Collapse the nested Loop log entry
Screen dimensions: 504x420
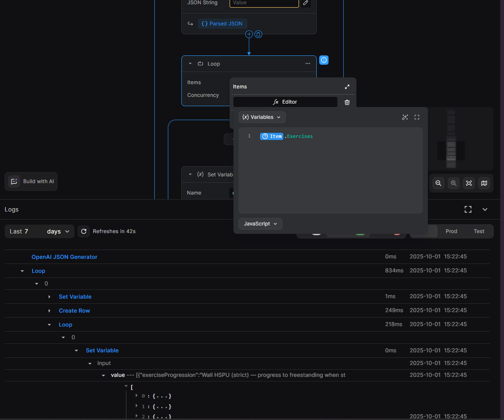point(49,325)
